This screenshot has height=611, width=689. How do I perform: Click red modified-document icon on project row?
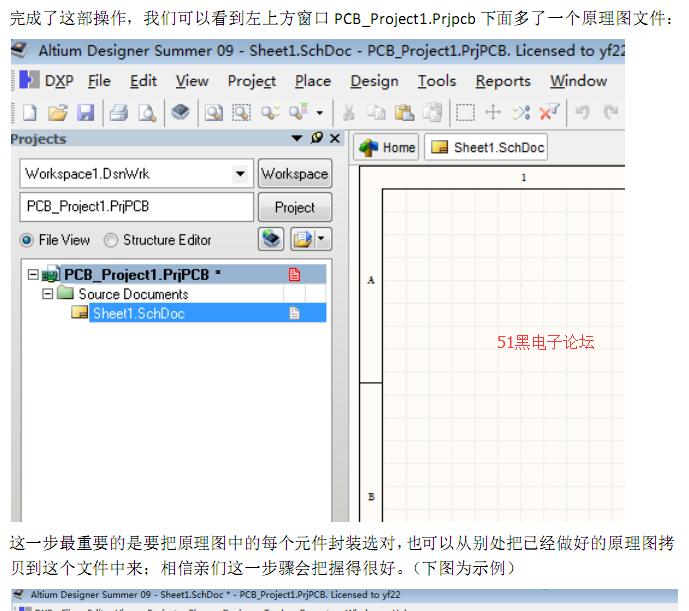click(294, 275)
